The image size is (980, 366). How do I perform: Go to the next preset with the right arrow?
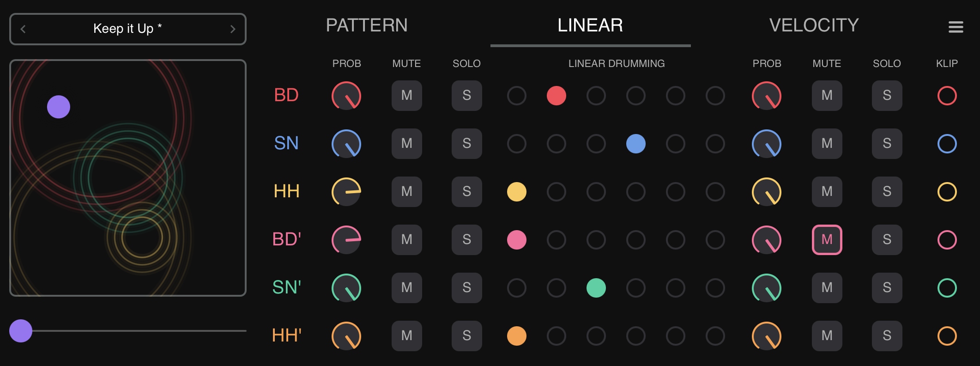tap(233, 29)
